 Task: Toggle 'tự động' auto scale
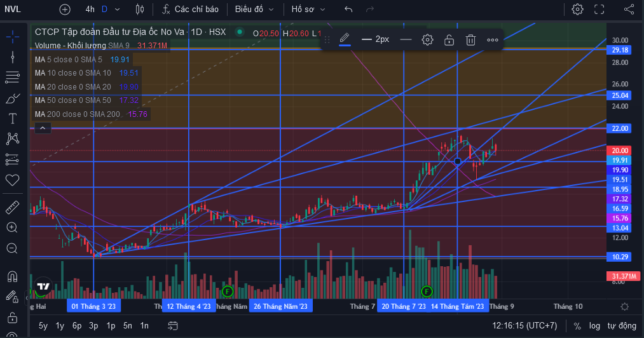[622, 326]
